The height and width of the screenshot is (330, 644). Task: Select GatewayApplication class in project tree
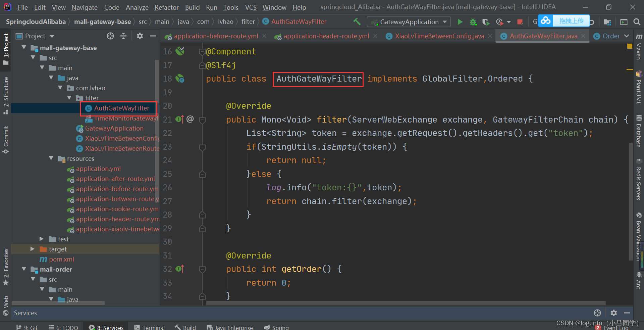pyautogui.click(x=114, y=128)
